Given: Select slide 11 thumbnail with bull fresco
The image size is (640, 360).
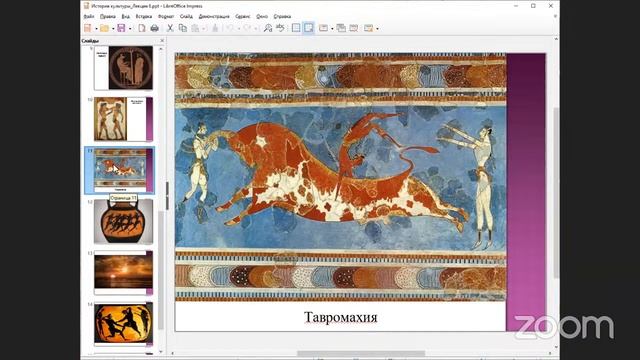Looking at the screenshot, I should [124, 170].
